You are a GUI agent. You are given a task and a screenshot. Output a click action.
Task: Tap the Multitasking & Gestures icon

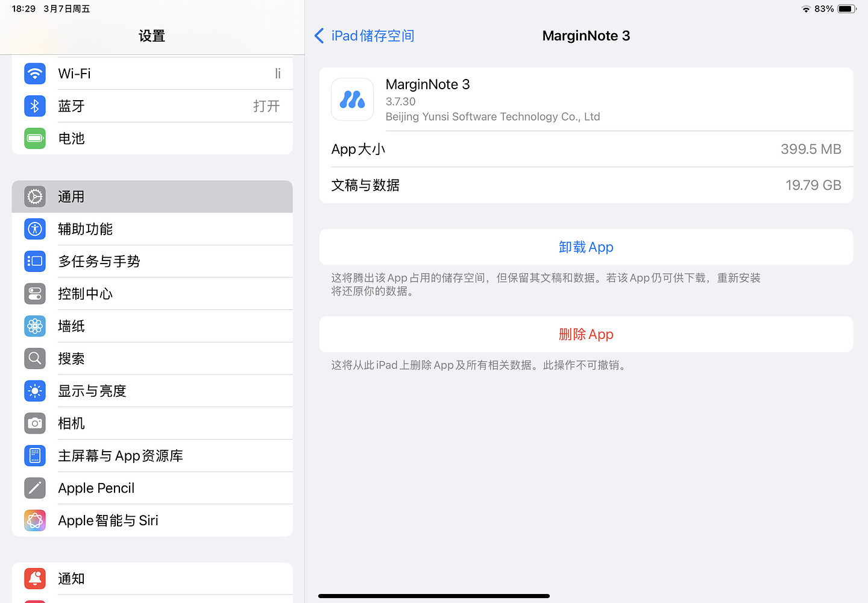[35, 261]
